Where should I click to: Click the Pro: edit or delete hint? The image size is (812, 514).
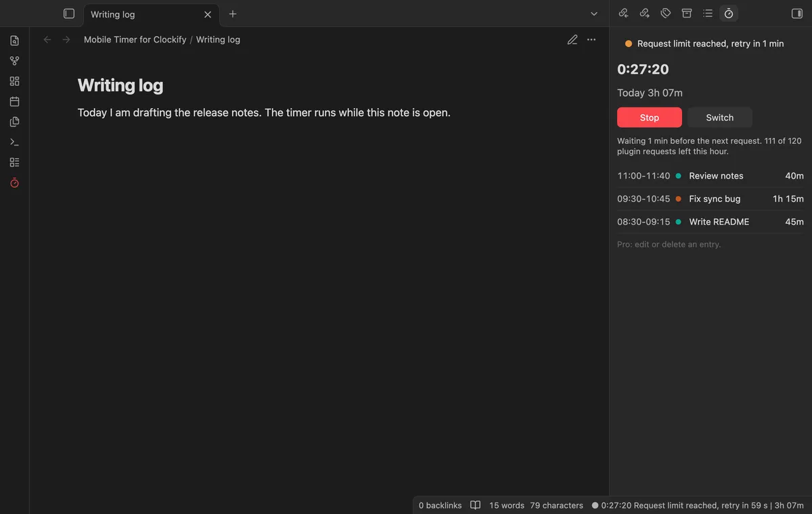[669, 244]
